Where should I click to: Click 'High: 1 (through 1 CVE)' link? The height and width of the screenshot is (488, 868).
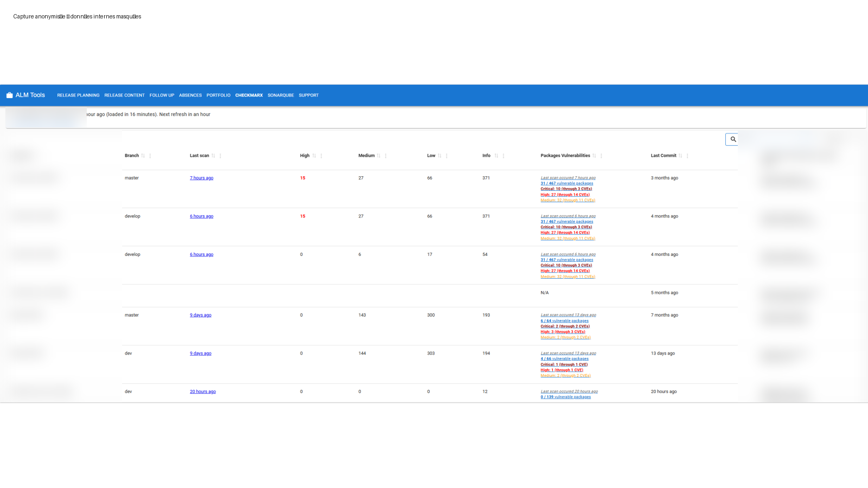click(561, 370)
